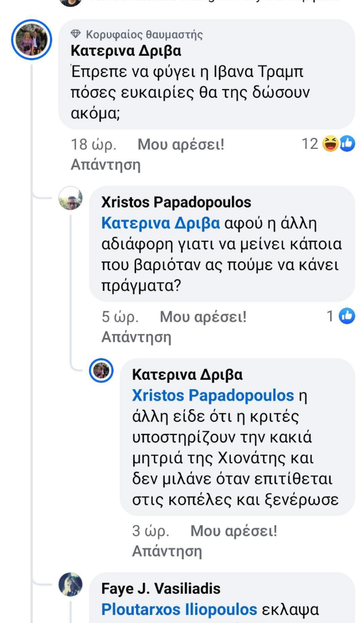Open the Ploutarxos Iliopoulos mention link
This screenshot has width=364, height=623.
tap(179, 609)
